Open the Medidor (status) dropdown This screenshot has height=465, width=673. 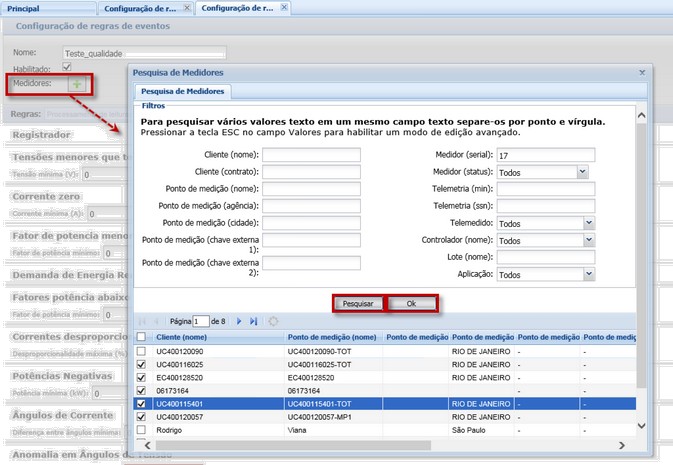click(x=583, y=172)
